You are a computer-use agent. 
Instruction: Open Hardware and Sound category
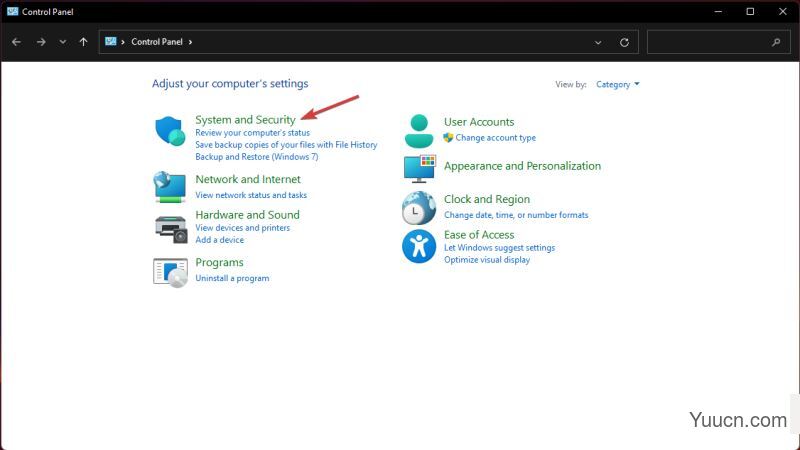pos(247,215)
